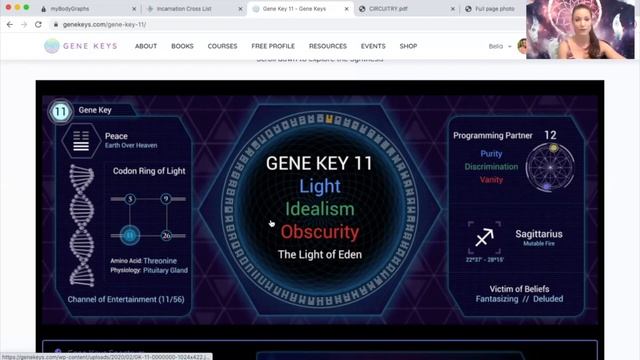Click the Peace hexagram name
Screen dimensions: 640x360
(x=116, y=136)
